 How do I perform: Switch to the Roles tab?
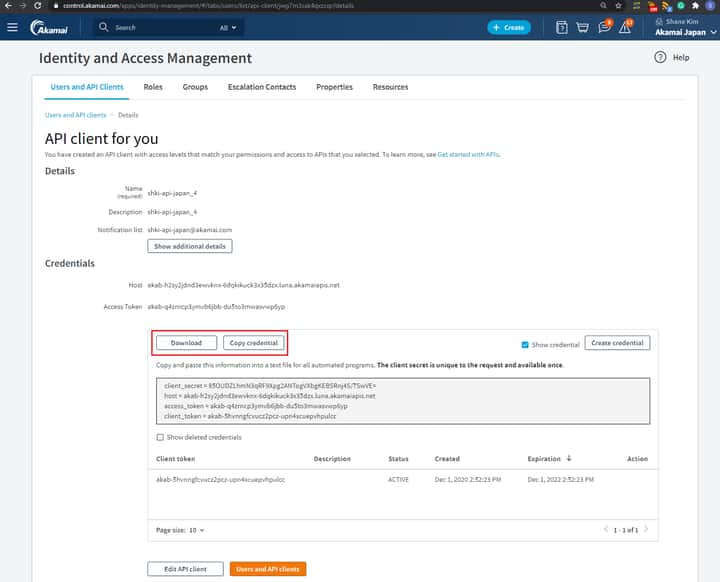(153, 87)
